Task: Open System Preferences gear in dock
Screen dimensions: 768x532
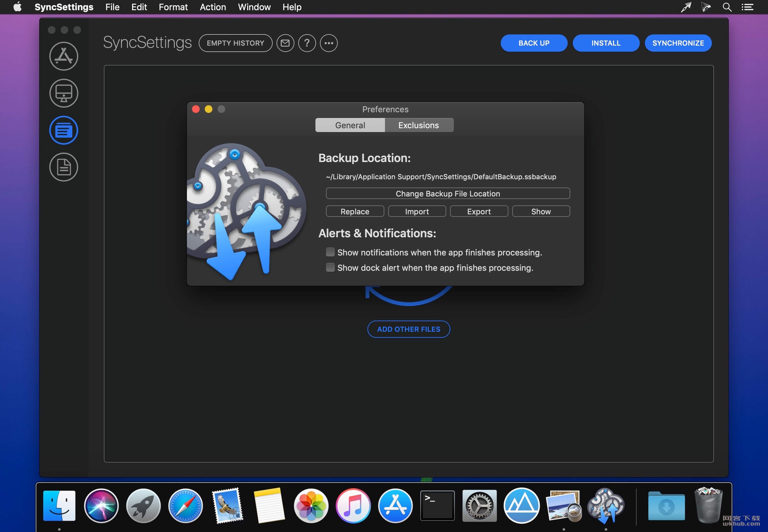Action: point(479,505)
